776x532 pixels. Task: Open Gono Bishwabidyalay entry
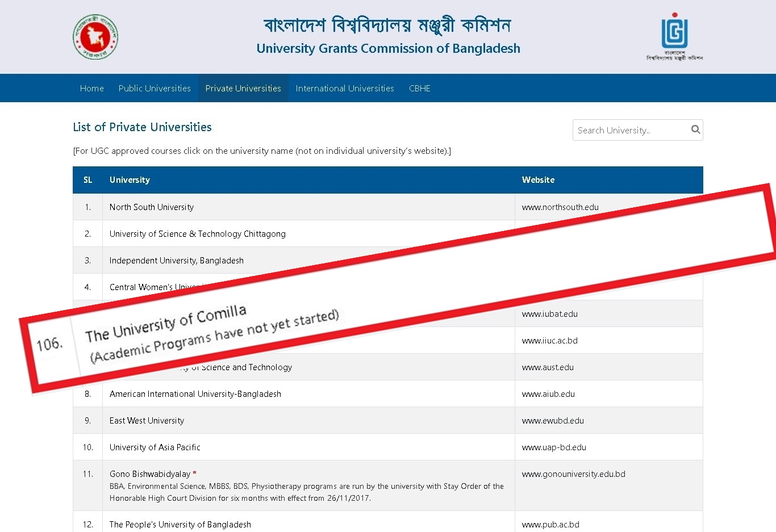point(150,474)
